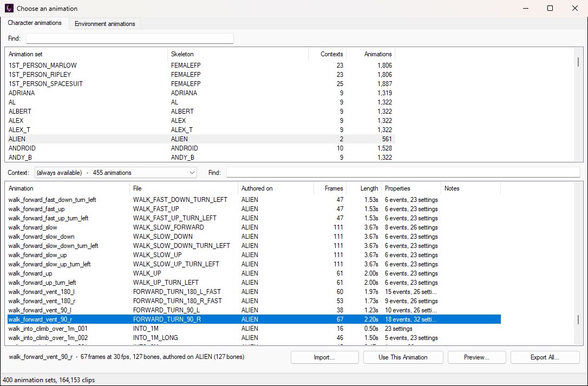The height and width of the screenshot is (386, 588).
Task: Open the Preview... button
Action: pos(476,357)
